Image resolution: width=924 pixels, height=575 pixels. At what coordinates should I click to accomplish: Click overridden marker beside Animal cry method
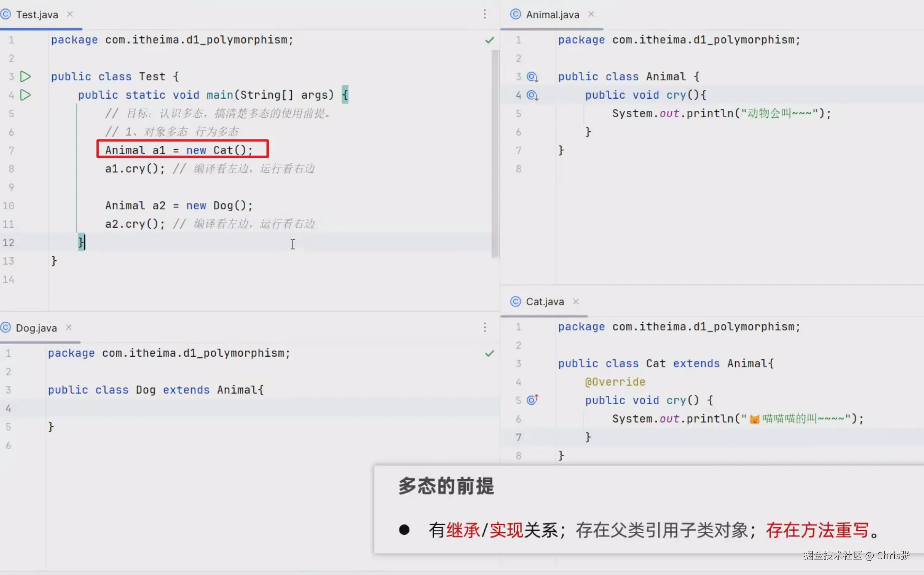click(532, 95)
